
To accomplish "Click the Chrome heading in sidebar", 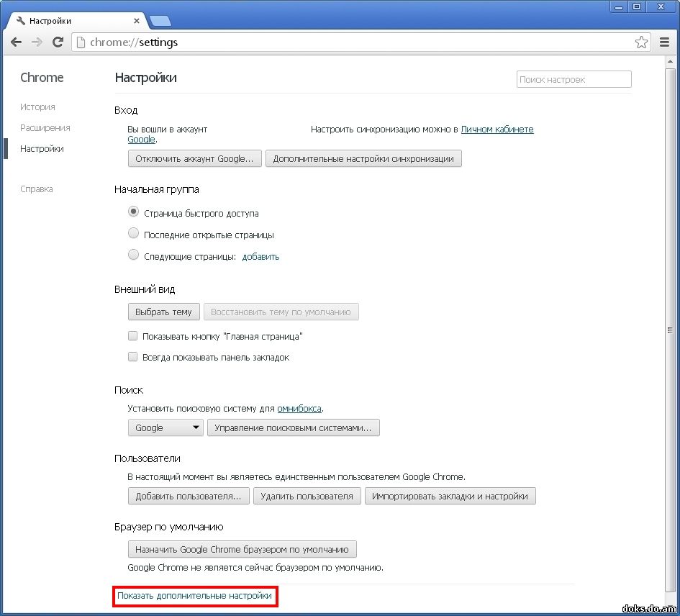I will click(x=42, y=78).
